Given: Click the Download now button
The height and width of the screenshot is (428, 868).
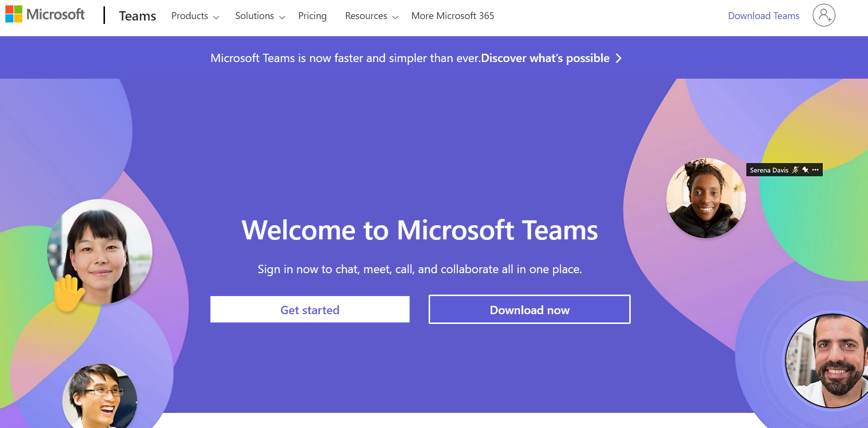Looking at the screenshot, I should pos(530,309).
